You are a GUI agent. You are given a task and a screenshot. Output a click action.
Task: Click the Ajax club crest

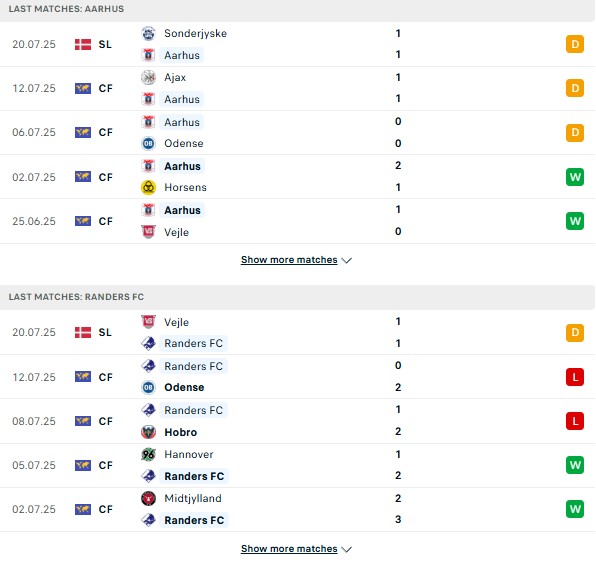tap(148, 78)
